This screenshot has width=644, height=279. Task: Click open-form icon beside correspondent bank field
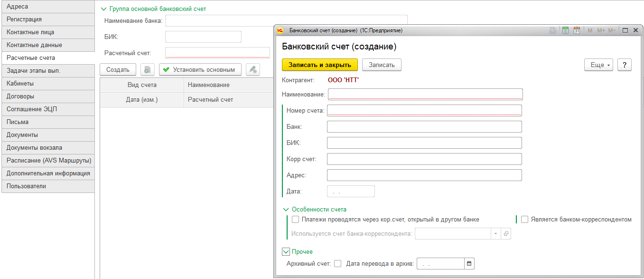coord(506,234)
